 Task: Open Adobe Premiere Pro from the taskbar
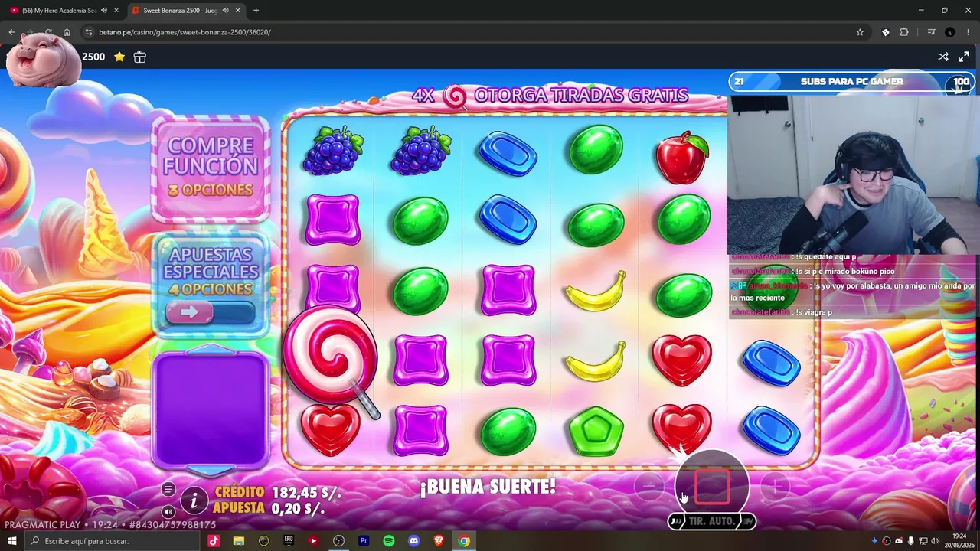(x=364, y=541)
